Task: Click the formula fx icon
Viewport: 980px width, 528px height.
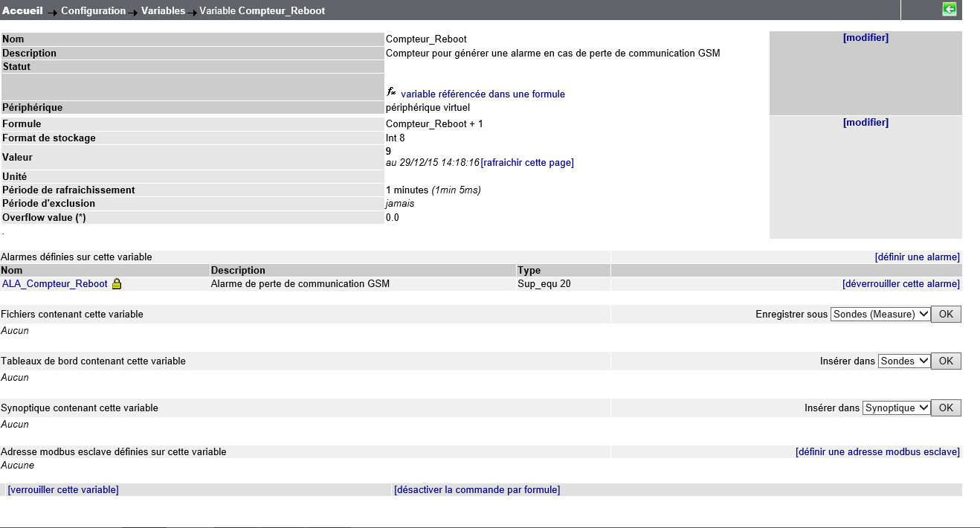Action: click(391, 92)
